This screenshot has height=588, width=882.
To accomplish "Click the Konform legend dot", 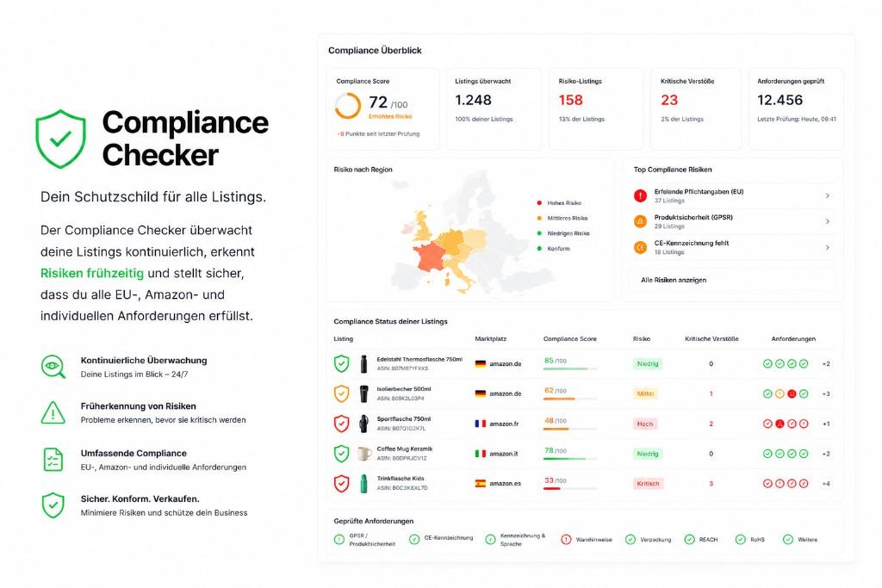I will 539,249.
